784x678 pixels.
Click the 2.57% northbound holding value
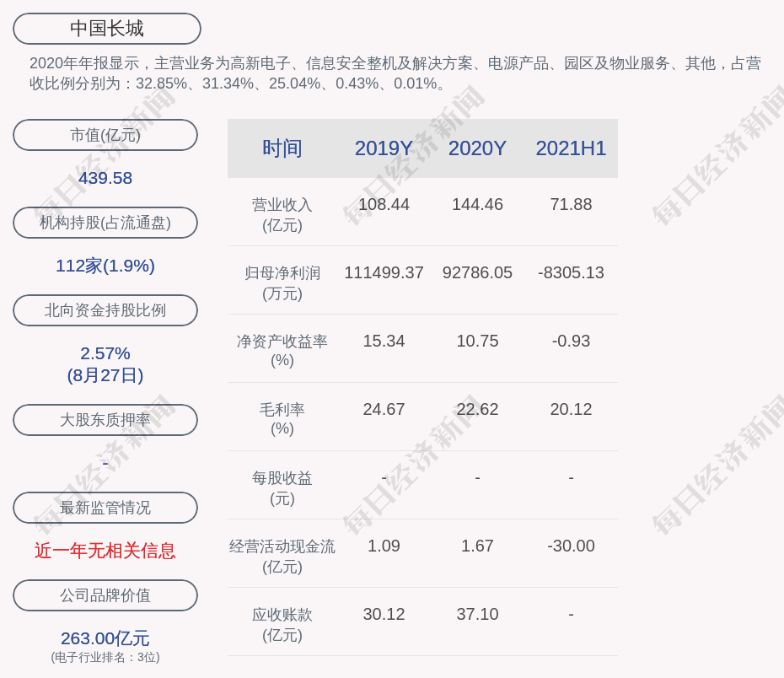coord(105,353)
